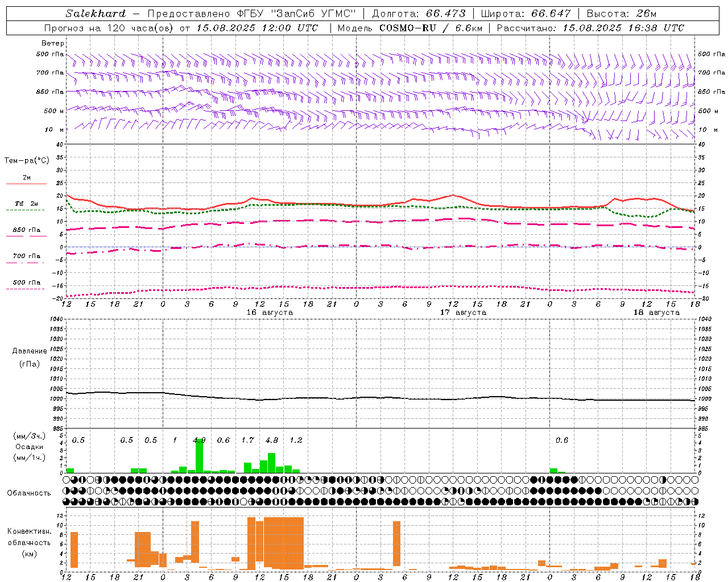Click the Высота: 26м field
The height and width of the screenshot is (582, 728).
click(x=621, y=14)
